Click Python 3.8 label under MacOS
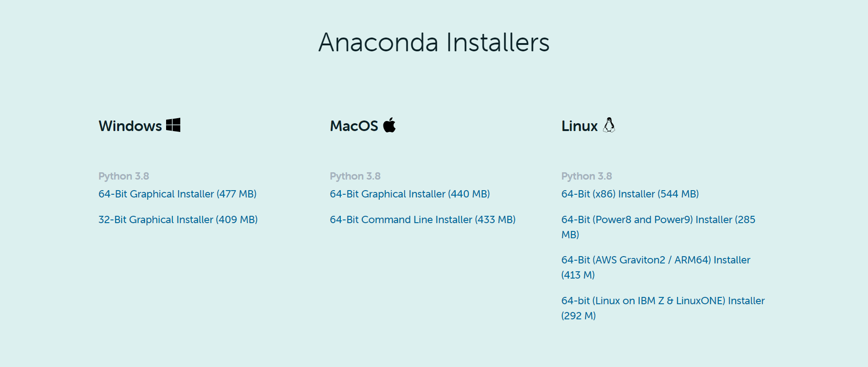Screen dimensions: 868x367 pyautogui.click(x=355, y=176)
